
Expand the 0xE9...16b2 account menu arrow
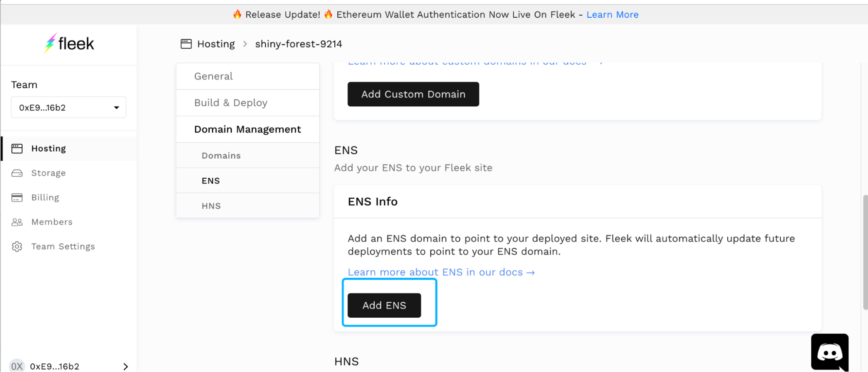[125, 366]
